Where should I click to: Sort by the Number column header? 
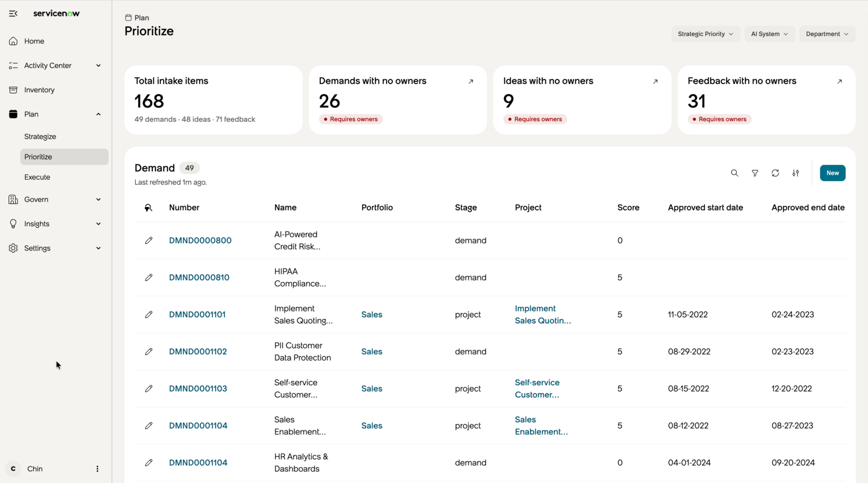[184, 208]
